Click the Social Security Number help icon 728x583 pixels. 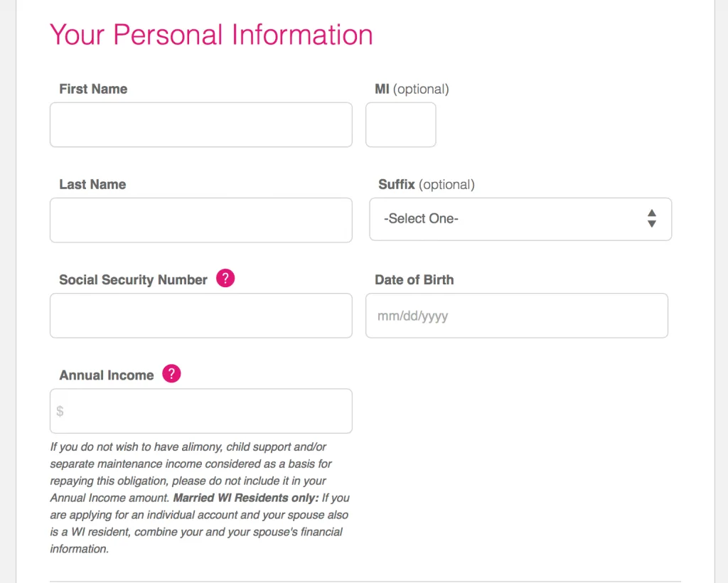pyautogui.click(x=225, y=279)
